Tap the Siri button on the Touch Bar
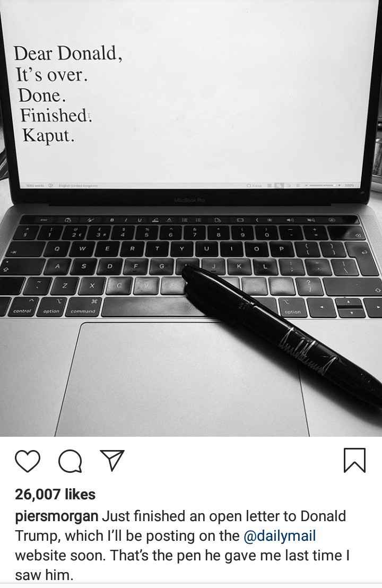This screenshot has width=382, height=588. pos(332,220)
